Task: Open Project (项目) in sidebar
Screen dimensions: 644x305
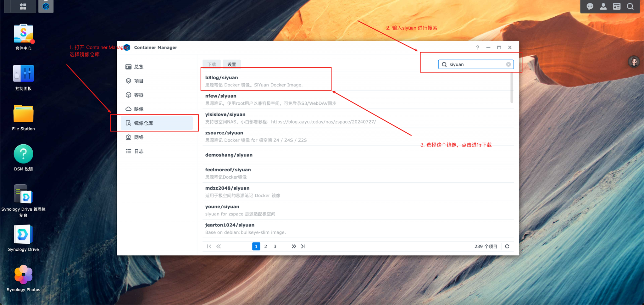Action: point(157,81)
